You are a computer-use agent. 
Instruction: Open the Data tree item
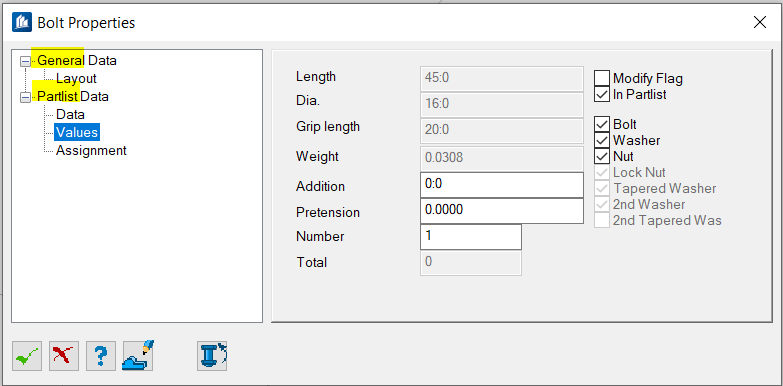[70, 114]
